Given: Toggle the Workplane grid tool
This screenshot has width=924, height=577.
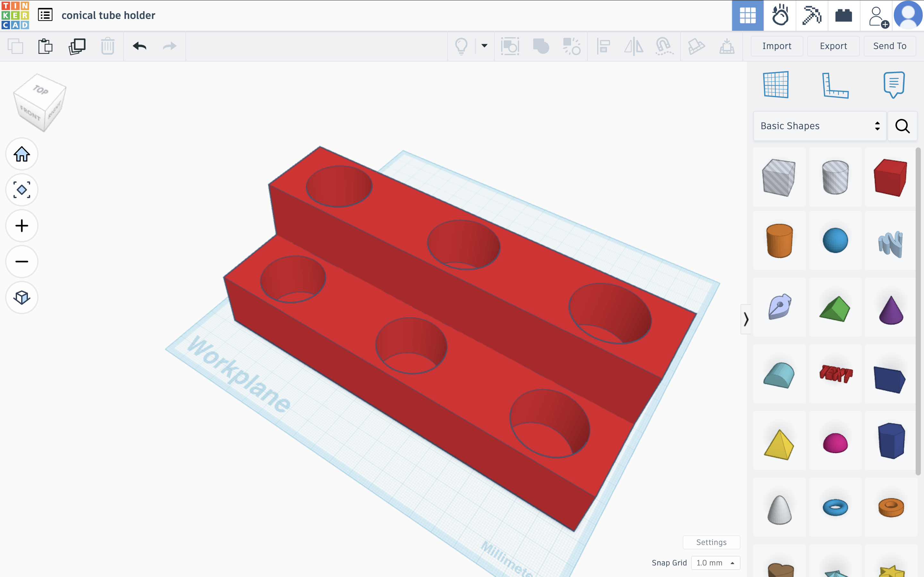Looking at the screenshot, I should pyautogui.click(x=775, y=85).
